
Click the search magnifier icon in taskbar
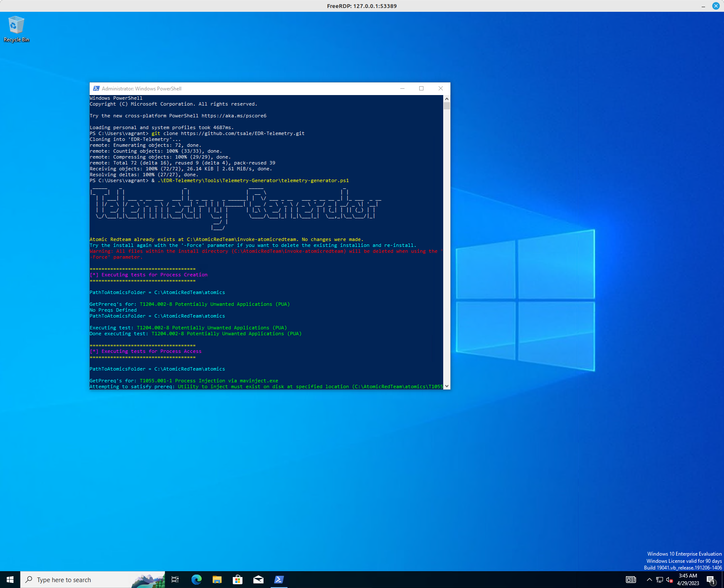[x=29, y=580]
